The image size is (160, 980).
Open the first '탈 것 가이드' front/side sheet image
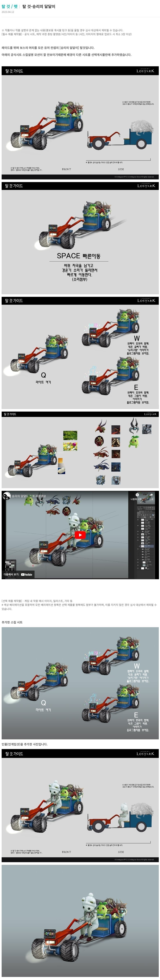coord(80,123)
